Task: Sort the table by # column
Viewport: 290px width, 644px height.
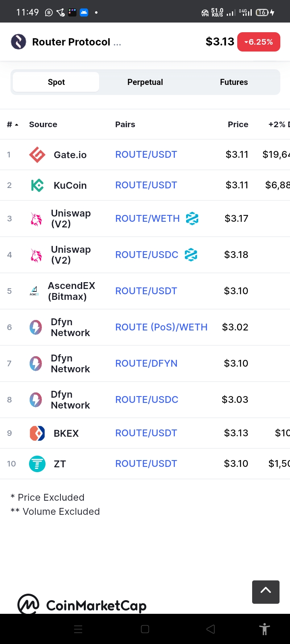Action: coord(12,124)
